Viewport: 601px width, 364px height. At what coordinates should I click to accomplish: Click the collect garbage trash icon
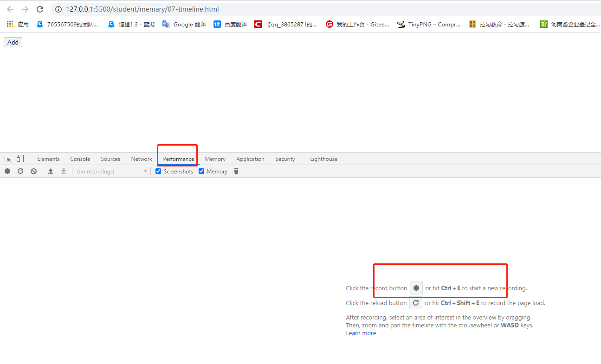[x=236, y=171]
